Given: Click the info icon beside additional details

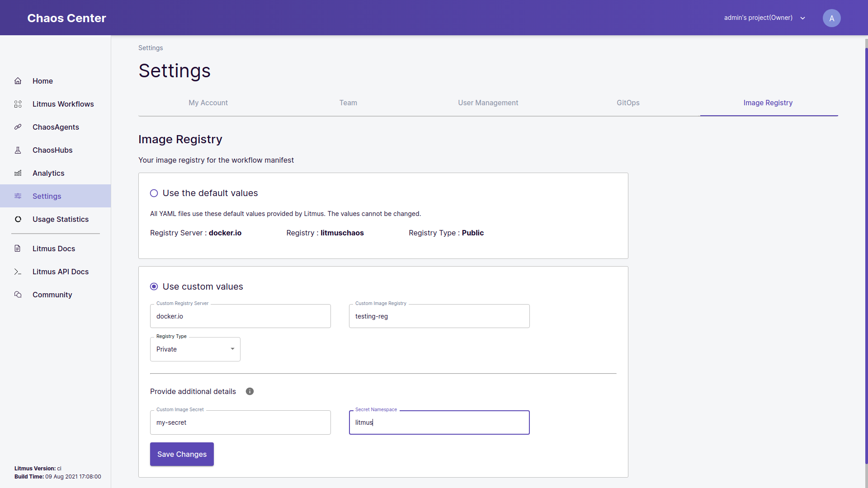Looking at the screenshot, I should pyautogui.click(x=250, y=391).
